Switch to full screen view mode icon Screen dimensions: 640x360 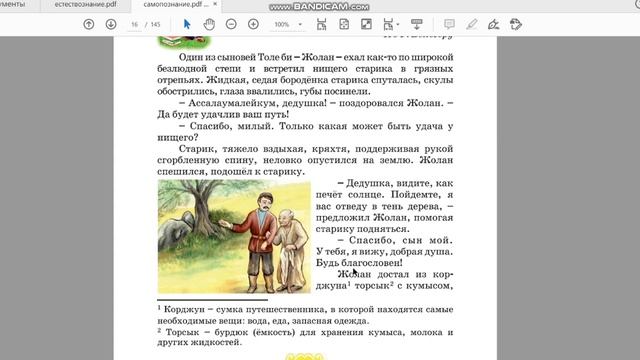click(366, 24)
